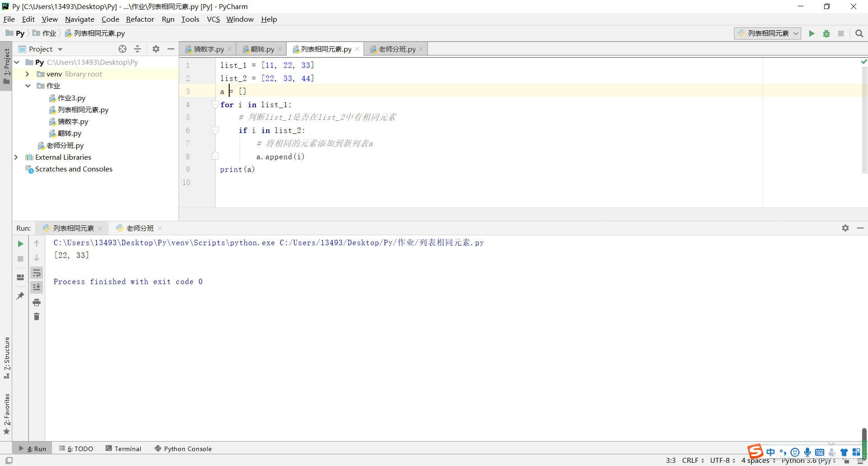Click the locate-file target icon in Project panel
The image size is (868, 466).
[x=123, y=49]
